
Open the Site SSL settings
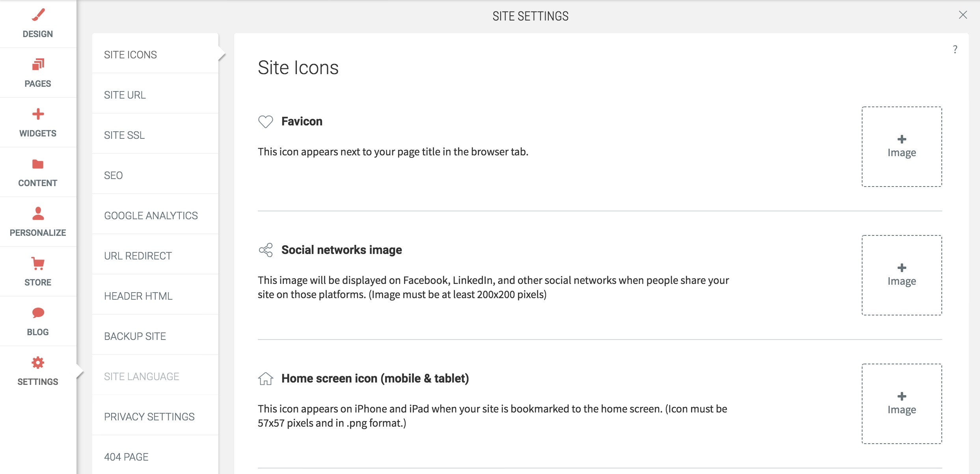pyautogui.click(x=124, y=135)
